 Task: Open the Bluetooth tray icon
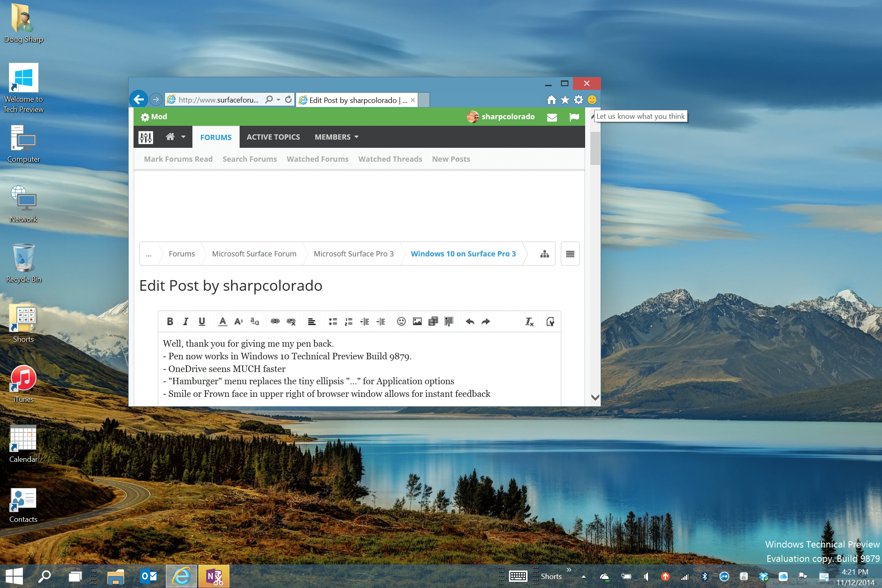click(704, 577)
